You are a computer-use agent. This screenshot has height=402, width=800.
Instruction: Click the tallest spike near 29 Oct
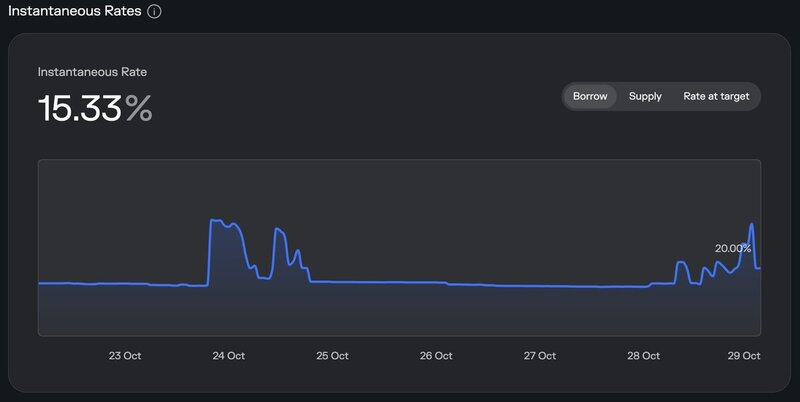751,225
